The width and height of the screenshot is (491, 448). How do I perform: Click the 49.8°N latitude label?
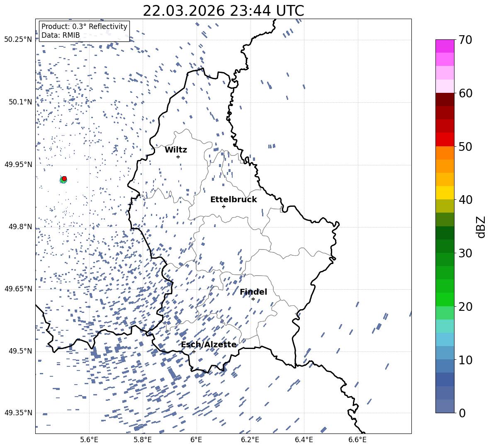point(20,227)
